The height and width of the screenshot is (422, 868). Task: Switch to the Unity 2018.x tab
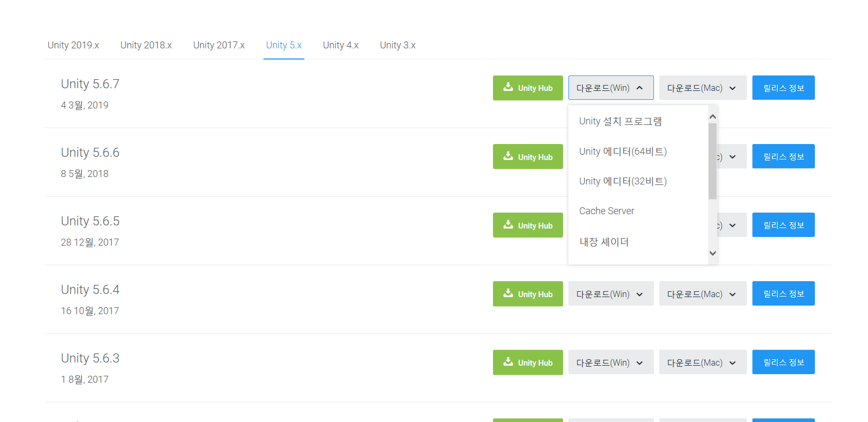tap(146, 45)
